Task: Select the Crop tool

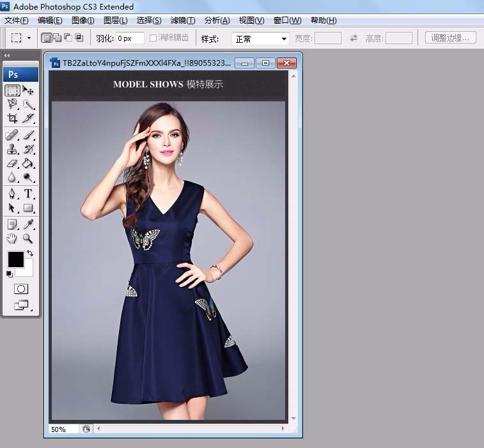Action: (x=12, y=118)
